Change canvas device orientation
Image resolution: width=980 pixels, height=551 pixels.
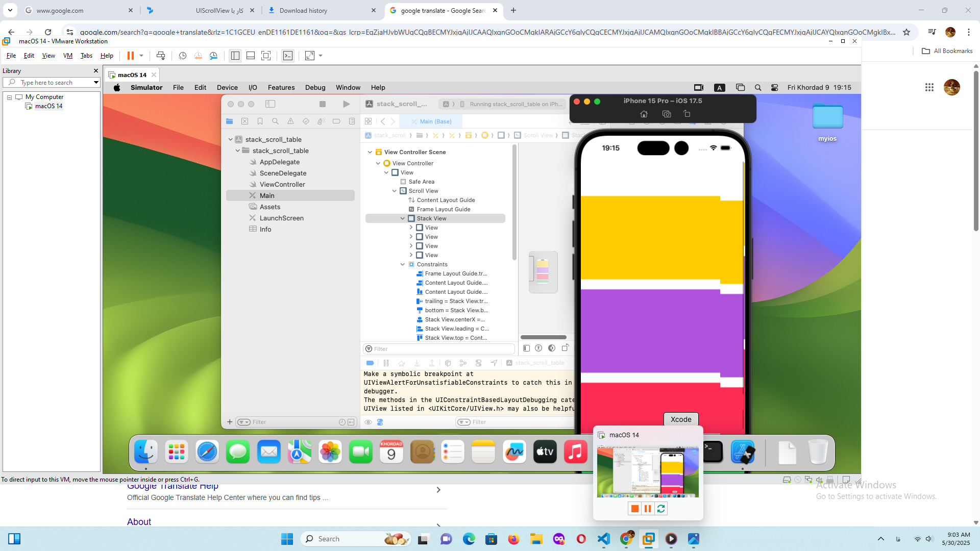pyautogui.click(x=565, y=348)
